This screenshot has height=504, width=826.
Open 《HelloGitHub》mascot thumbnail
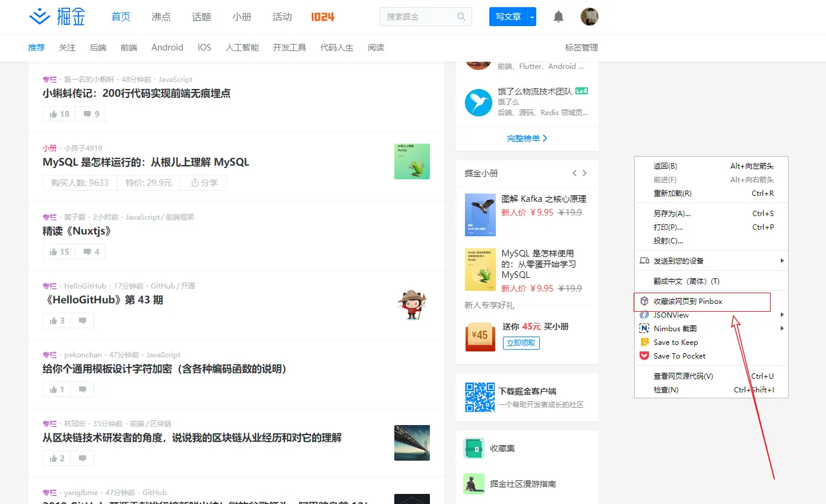412,305
